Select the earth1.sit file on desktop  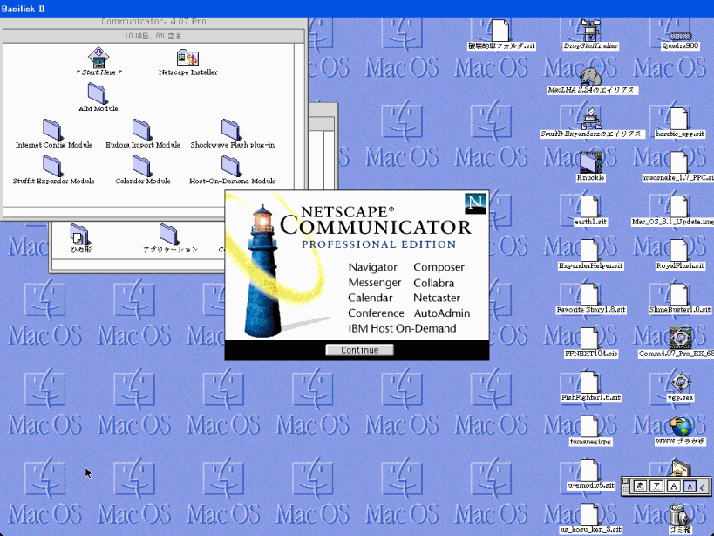[591, 205]
